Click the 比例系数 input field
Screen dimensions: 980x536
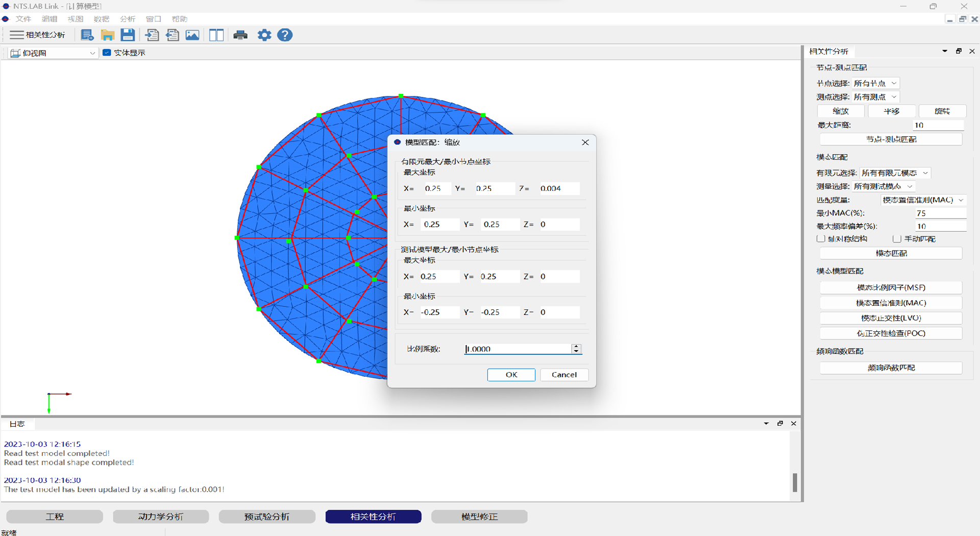click(518, 349)
